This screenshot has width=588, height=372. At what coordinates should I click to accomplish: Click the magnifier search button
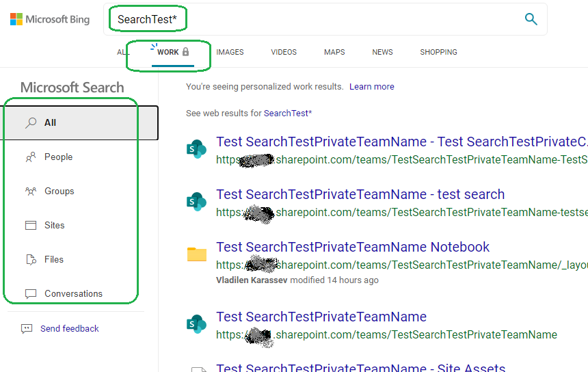point(531,19)
